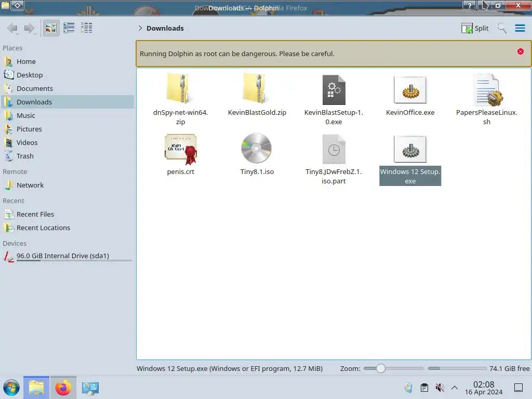This screenshot has width=532, height=399.
Task: Switch to Firefox in taskbar
Action: tap(63, 388)
